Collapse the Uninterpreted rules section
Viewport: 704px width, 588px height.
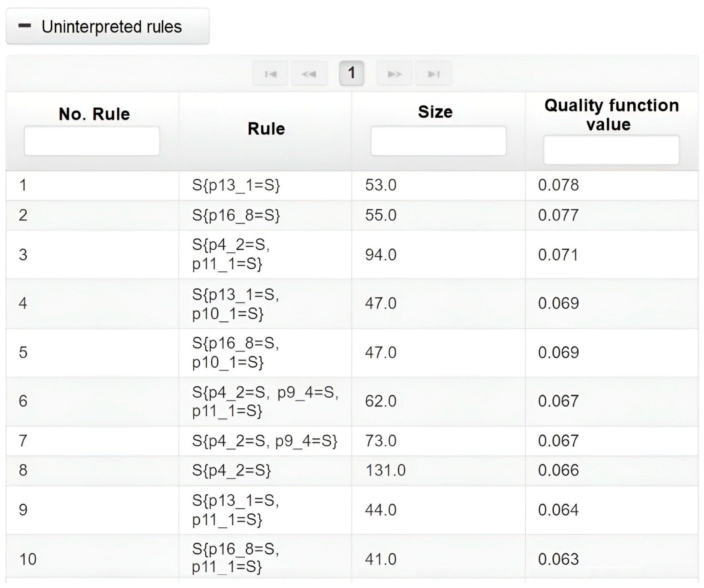tap(107, 26)
